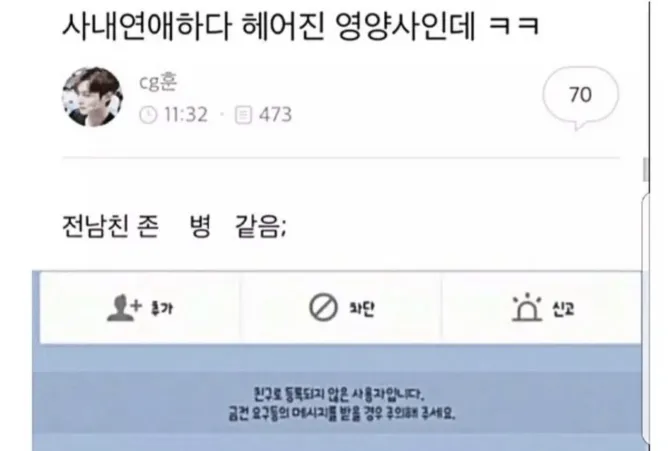Click the post body text 전남친 존 병 같음
Image resolution: width=669 pixels, height=451 pixels.
point(174,227)
